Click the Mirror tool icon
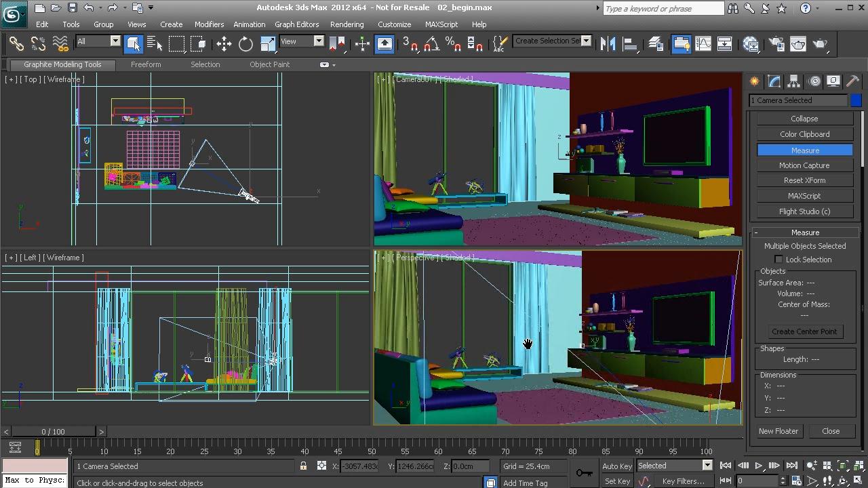868x488 pixels. 608,44
